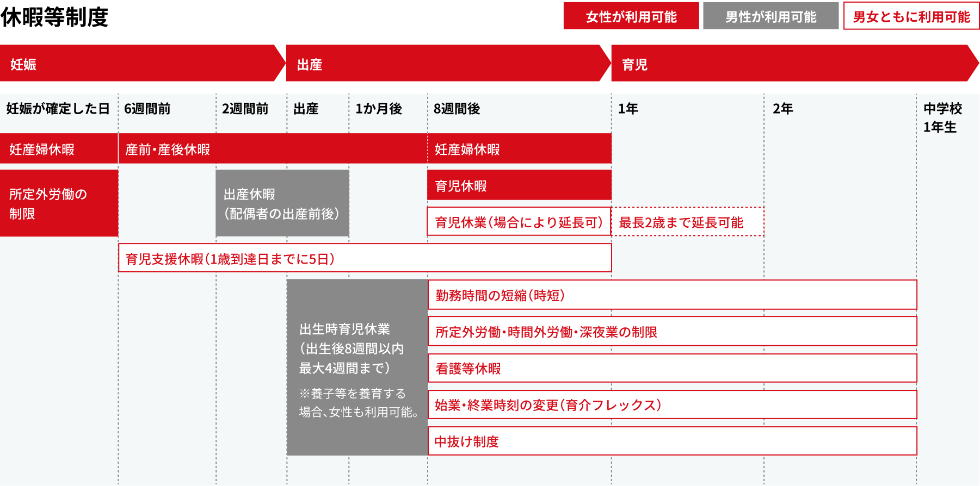The image size is (980, 486).
Task: Click 始業・終業時刻の変更(育介フレックス) bar
Action: (672, 404)
